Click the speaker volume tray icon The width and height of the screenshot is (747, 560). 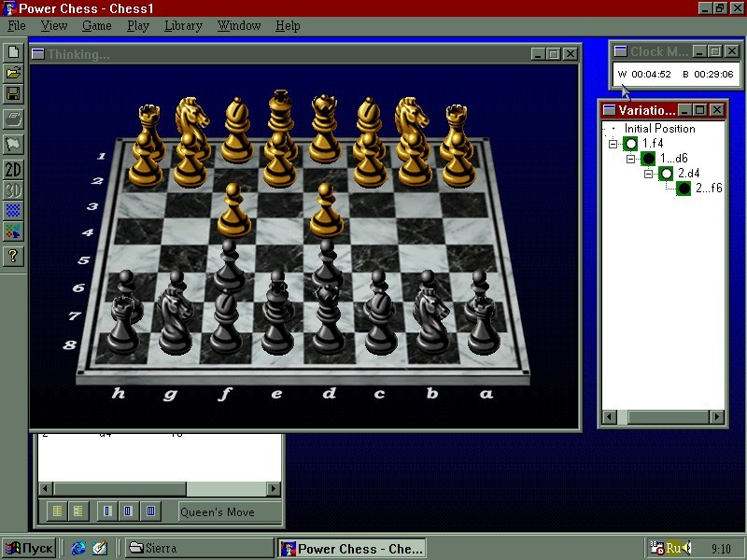point(687,548)
